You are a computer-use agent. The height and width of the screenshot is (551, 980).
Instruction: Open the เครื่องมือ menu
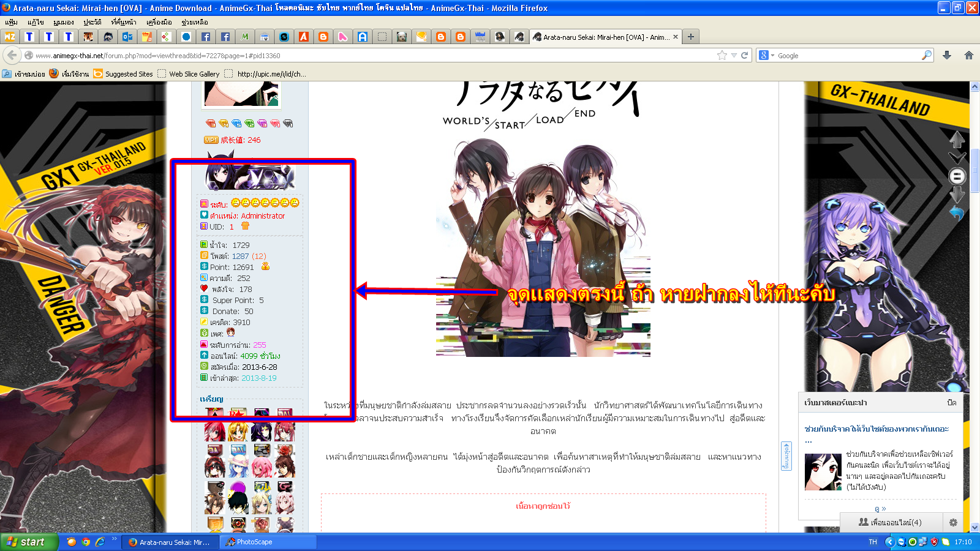click(159, 22)
